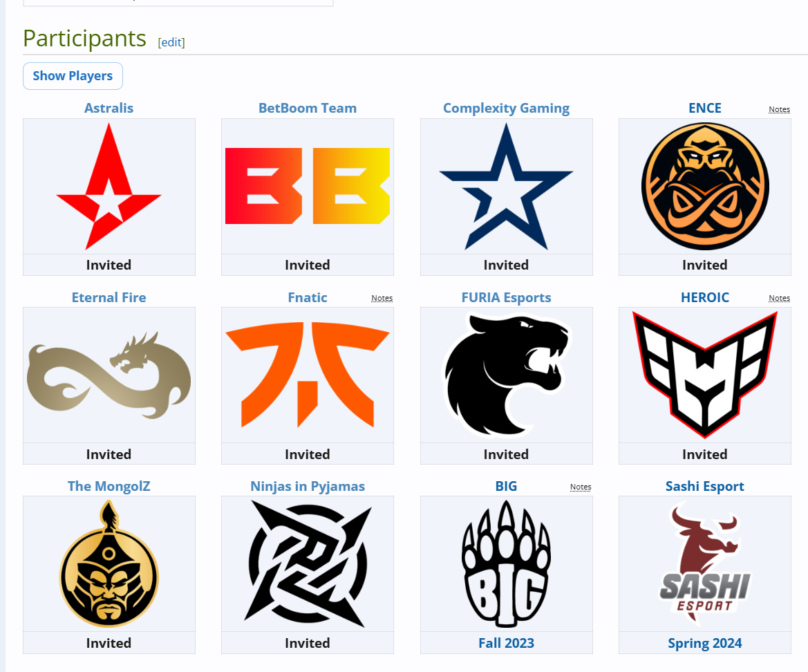The image size is (808, 672).
Task: Expand the Notes next to Fnatic
Action: [x=382, y=298]
